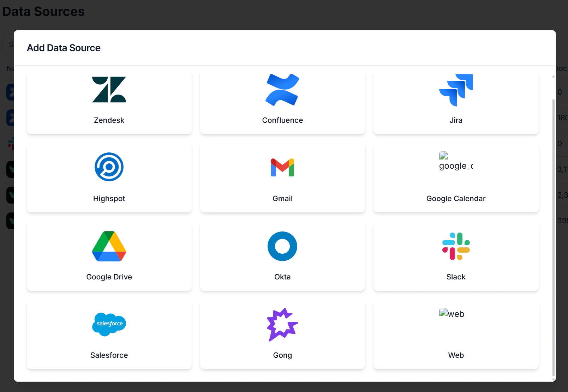Viewport: 568px width, 392px height.
Task: Click the Zendesk label text
Action: [109, 120]
